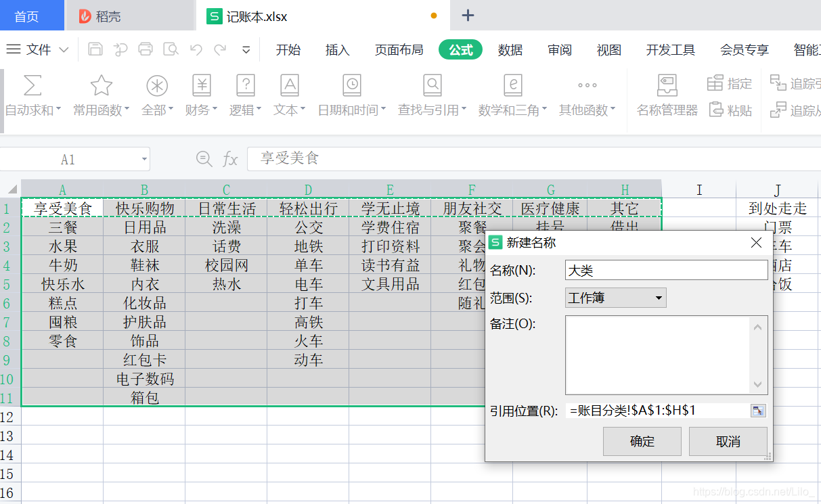Click the Print icon in quick toolbar
The width and height of the screenshot is (821, 504).
click(x=146, y=49)
